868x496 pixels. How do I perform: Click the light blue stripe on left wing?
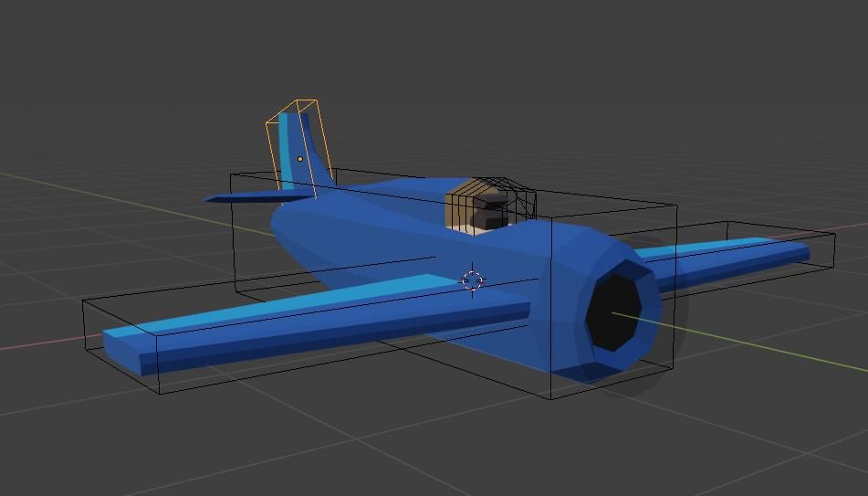(x=301, y=301)
